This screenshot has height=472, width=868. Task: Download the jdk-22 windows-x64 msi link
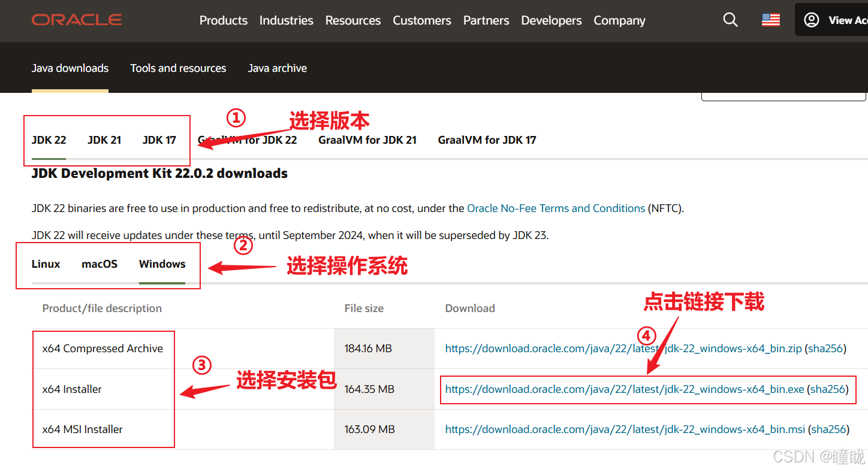[625, 429]
